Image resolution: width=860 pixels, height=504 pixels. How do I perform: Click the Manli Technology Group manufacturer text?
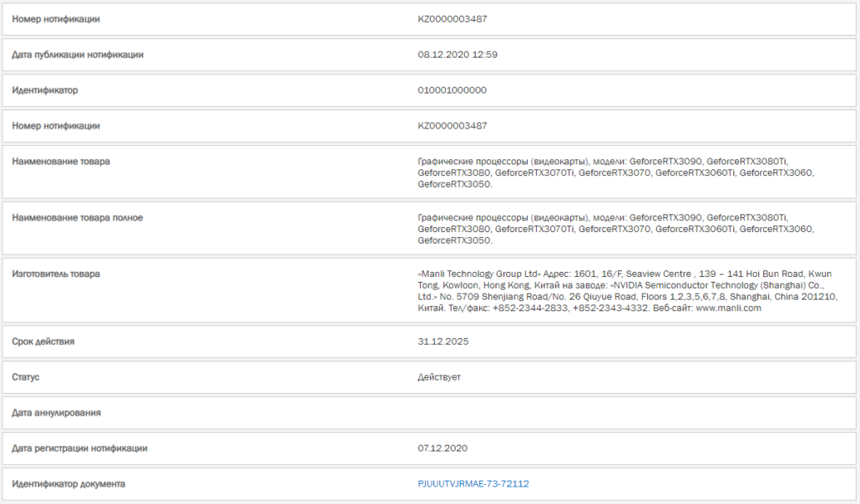point(627,290)
